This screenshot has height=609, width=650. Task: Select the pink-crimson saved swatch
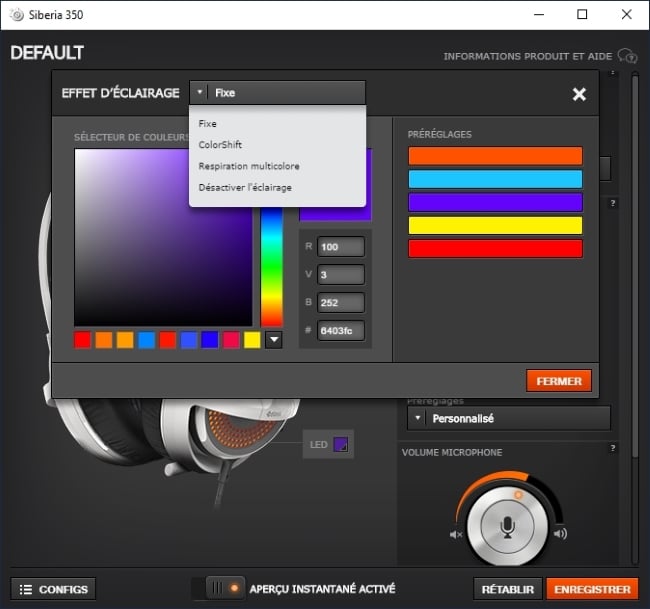click(x=231, y=340)
